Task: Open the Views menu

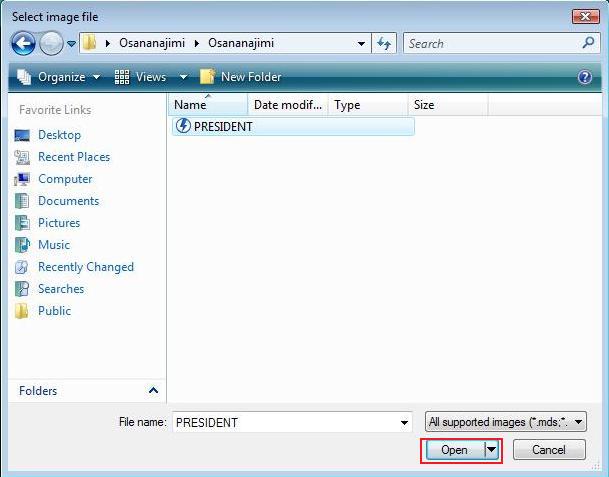Action: 150,77
